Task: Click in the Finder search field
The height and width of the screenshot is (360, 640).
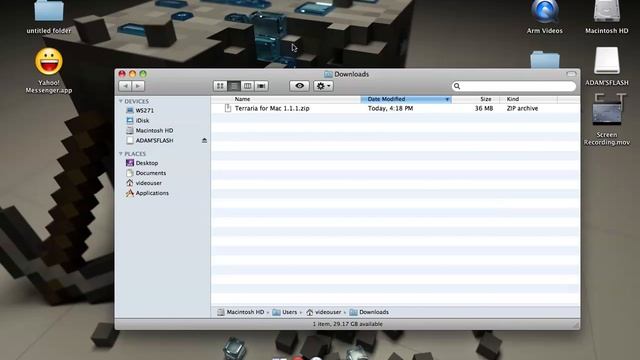Action: pos(514,86)
